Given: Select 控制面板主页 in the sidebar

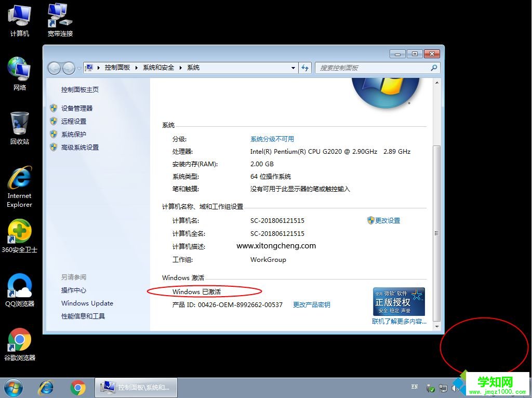Looking at the screenshot, I should click(x=81, y=89).
